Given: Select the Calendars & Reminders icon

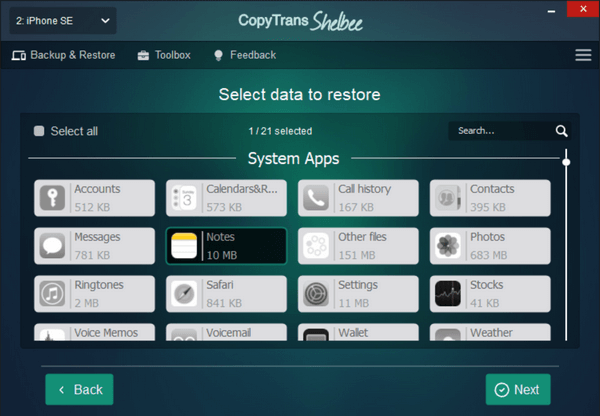Looking at the screenshot, I should [184, 198].
